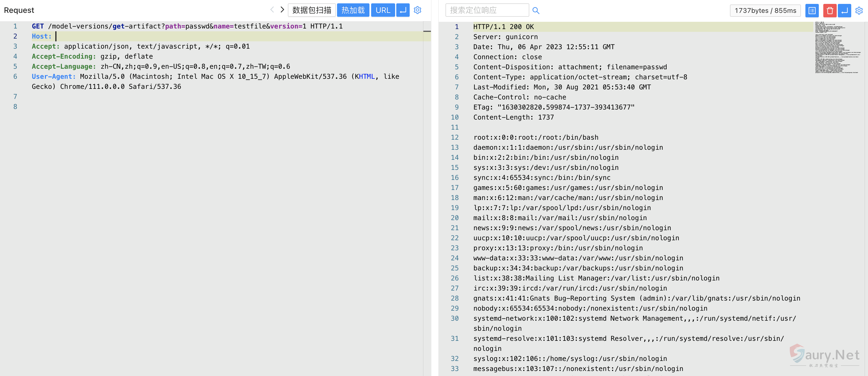This screenshot has width=868, height=376.
Task: Click the red trash delete icon
Action: pyautogui.click(x=830, y=10)
